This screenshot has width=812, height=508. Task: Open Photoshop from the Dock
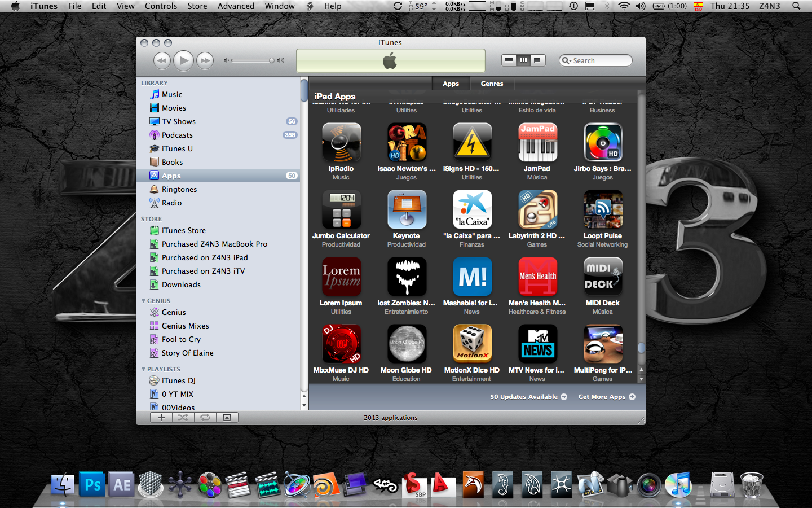point(92,485)
